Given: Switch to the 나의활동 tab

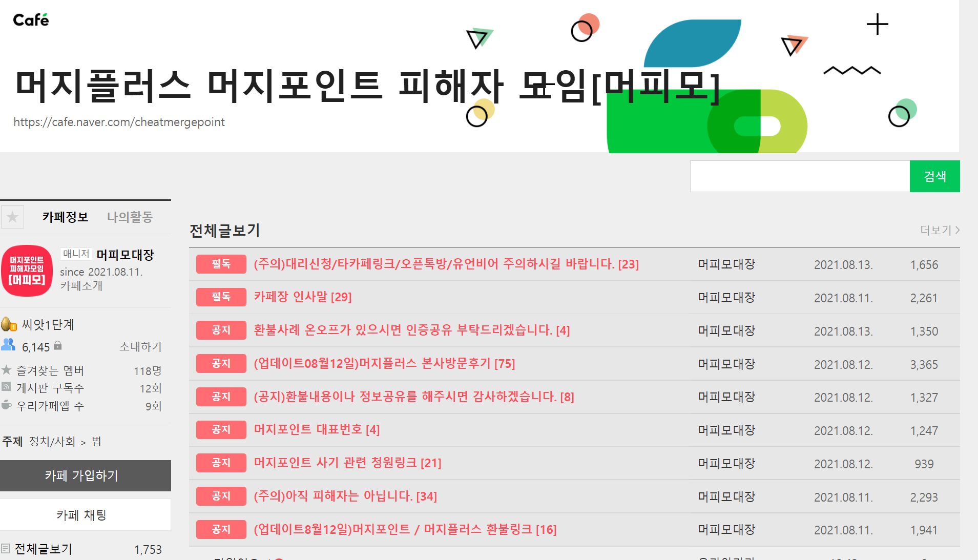Looking at the screenshot, I should (130, 217).
